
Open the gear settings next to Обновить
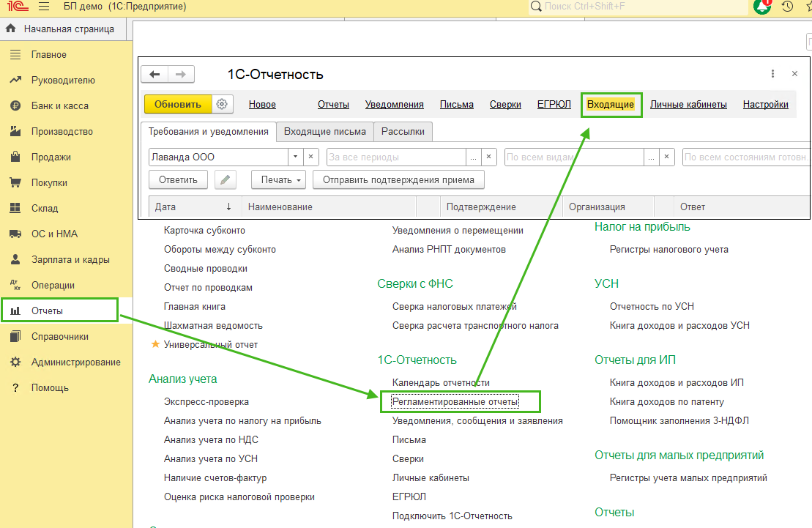pyautogui.click(x=222, y=104)
